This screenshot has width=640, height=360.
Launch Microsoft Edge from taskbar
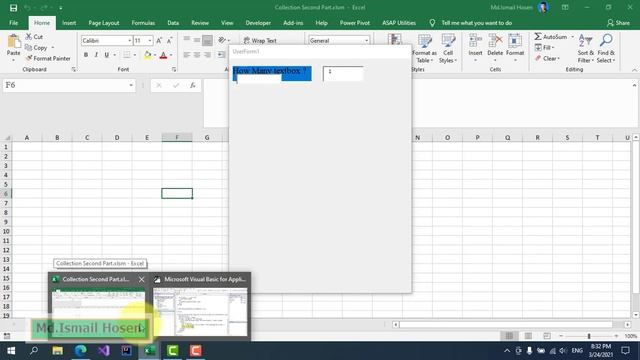point(81,351)
